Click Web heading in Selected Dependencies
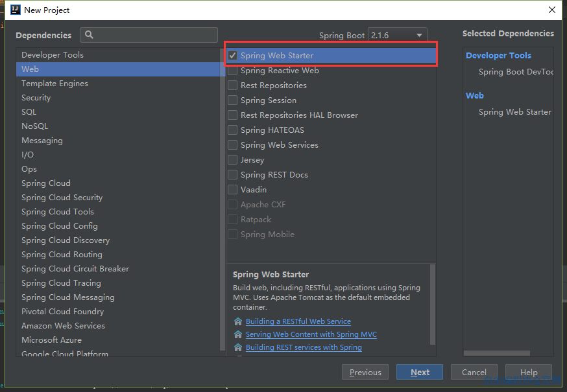567x392 pixels. 474,96
